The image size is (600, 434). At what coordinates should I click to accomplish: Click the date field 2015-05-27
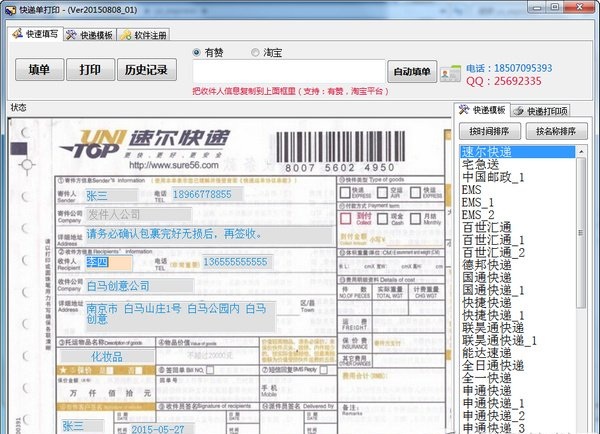click(x=161, y=429)
